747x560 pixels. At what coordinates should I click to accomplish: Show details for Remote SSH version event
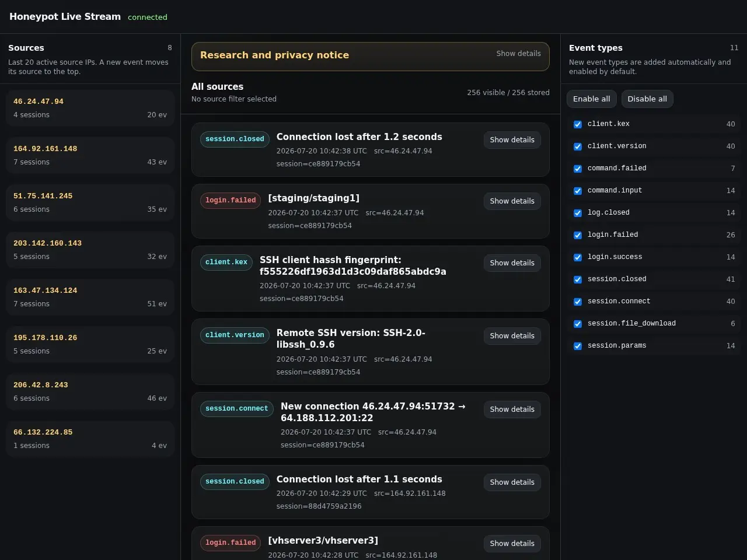[x=512, y=336]
